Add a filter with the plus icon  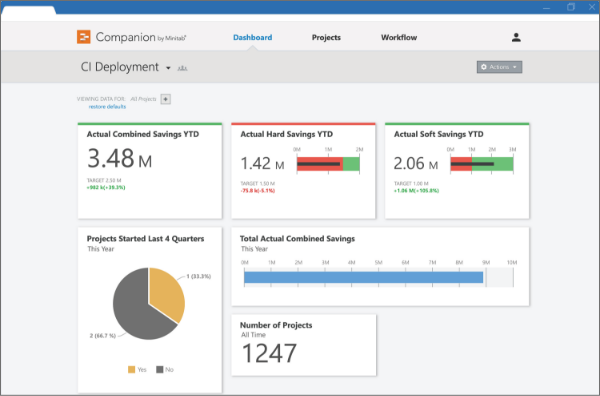[165, 99]
